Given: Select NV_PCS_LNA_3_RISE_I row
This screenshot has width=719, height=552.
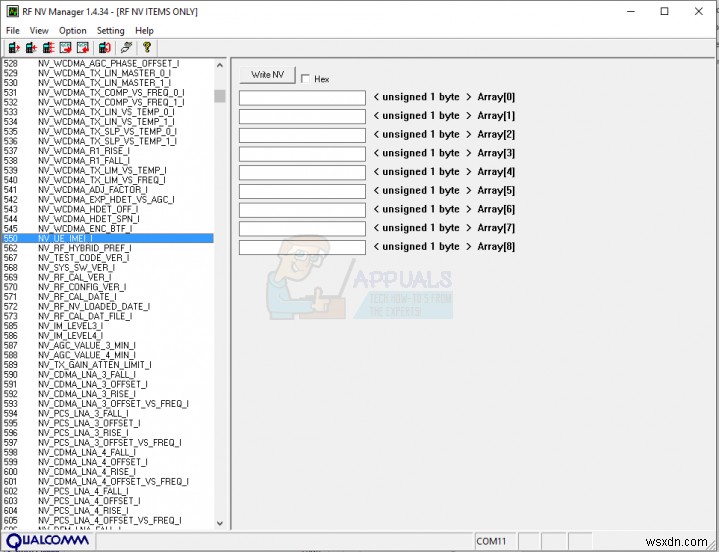Looking at the screenshot, I should pyautogui.click(x=108, y=433).
